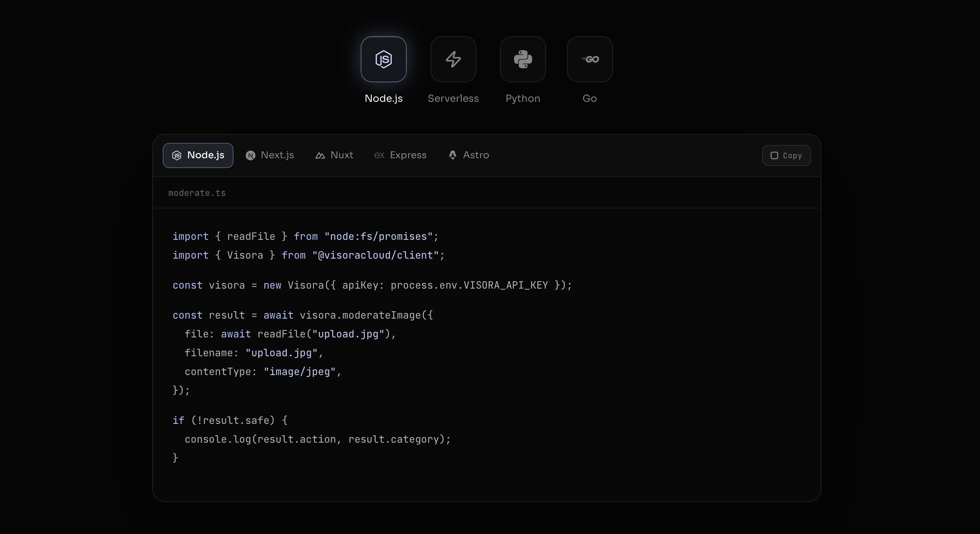Screen dimensions: 980x534
Task: Click the Node.js label under the tile
Action: [383, 98]
